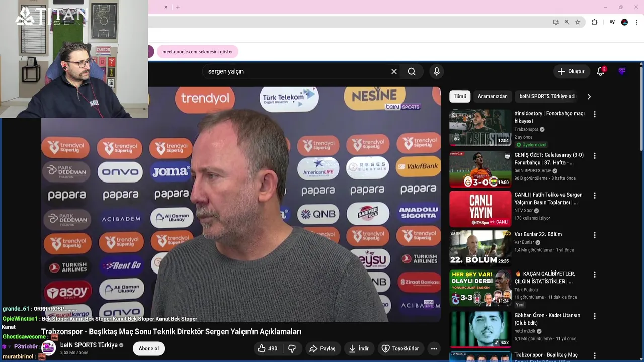The width and height of the screenshot is (644, 362).
Task: Download the video with İndir
Action: tap(359, 348)
